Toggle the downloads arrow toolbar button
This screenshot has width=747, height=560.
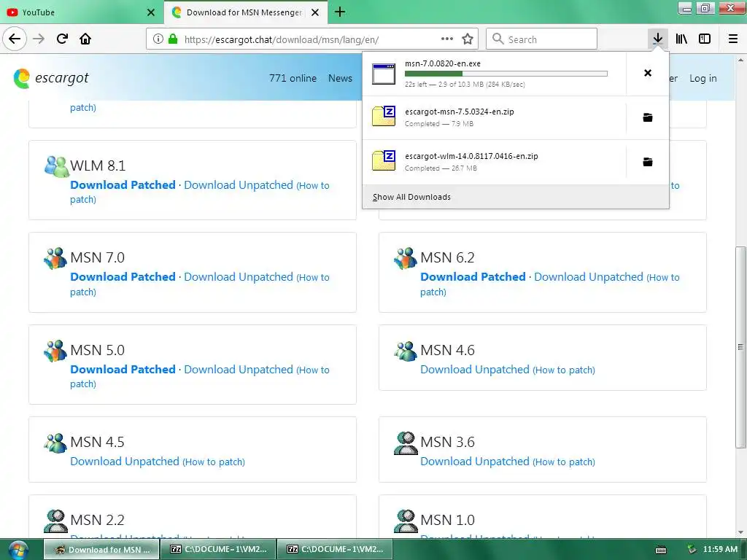[x=657, y=39]
